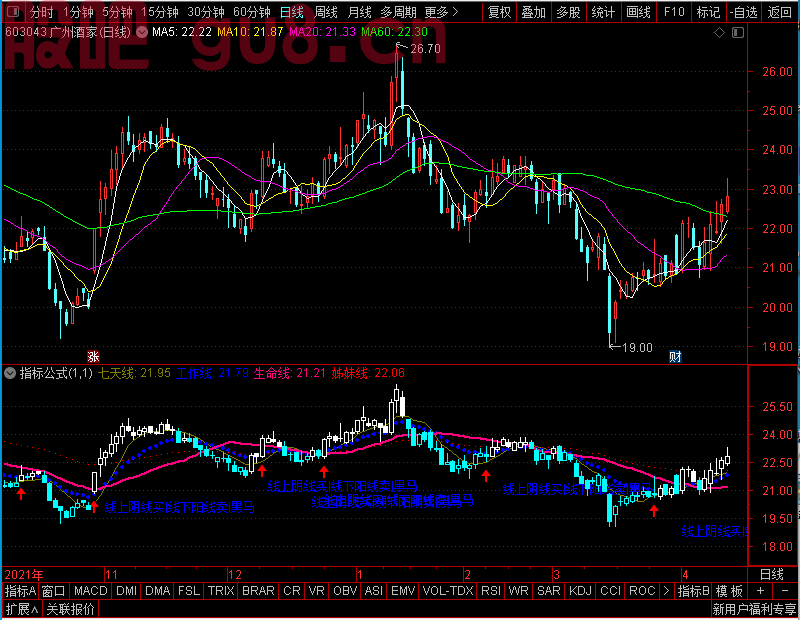Click the red 涨 marker on the chart
Screen dimensions: 800x620
(93, 356)
